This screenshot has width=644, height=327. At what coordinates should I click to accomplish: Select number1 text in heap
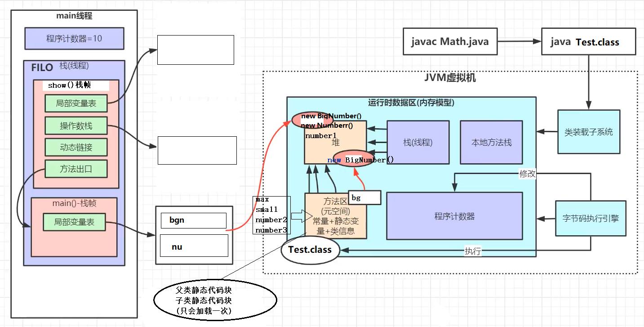click(321, 135)
